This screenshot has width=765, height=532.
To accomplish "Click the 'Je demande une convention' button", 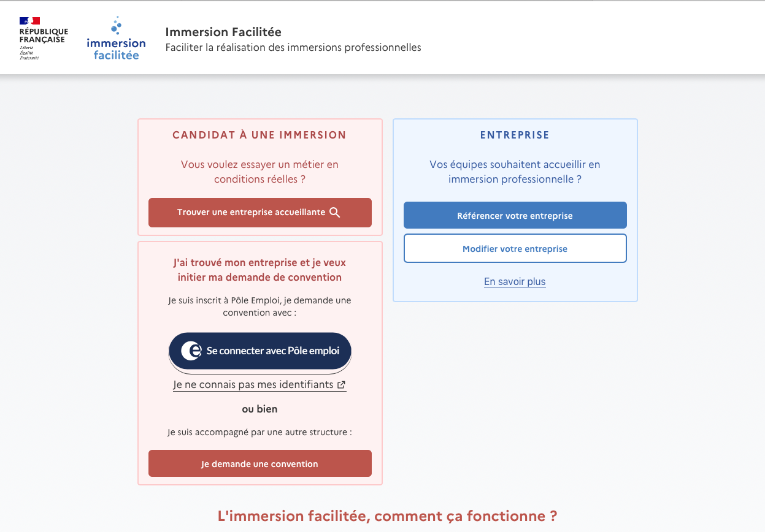I will point(259,463).
